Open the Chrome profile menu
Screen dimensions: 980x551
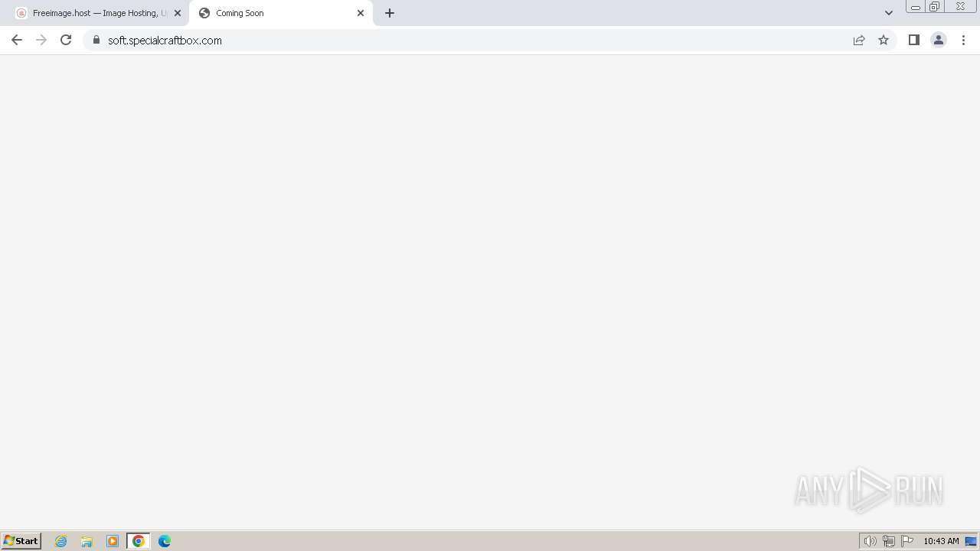pyautogui.click(x=939, y=40)
